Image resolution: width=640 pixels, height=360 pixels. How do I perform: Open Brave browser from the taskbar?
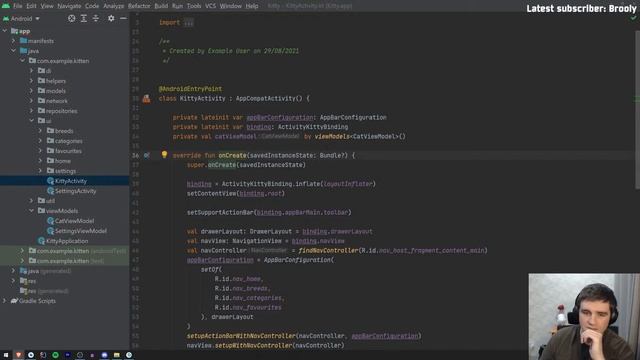click(18, 355)
